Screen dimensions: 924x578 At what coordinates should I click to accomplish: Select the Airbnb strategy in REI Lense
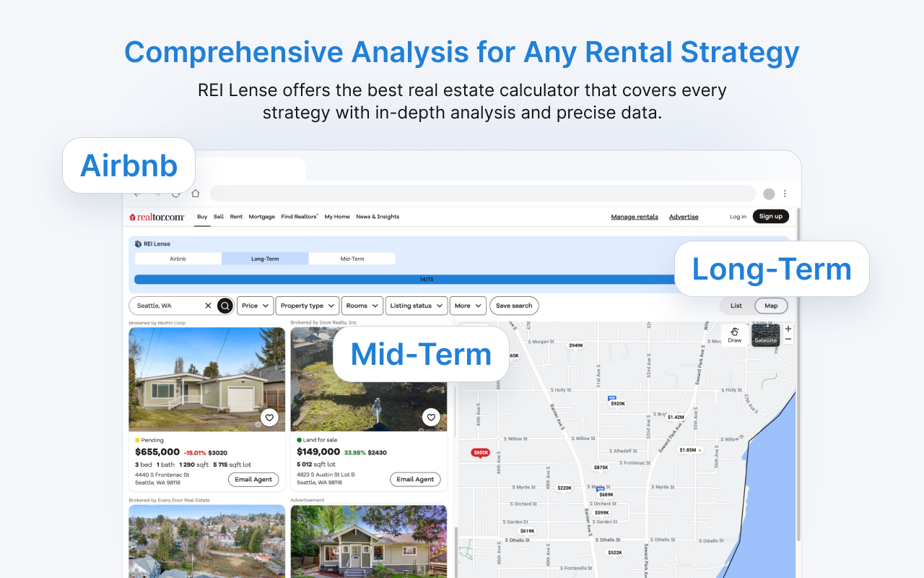178,259
